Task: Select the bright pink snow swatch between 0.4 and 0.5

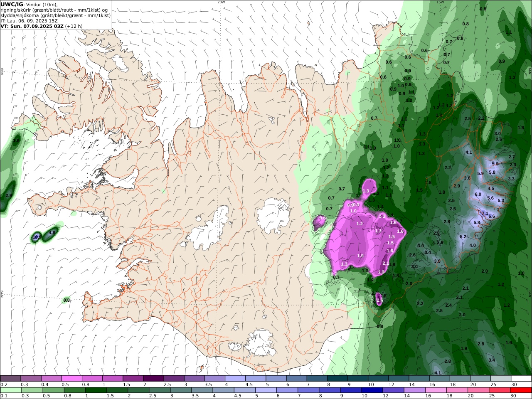Action: 51,378
